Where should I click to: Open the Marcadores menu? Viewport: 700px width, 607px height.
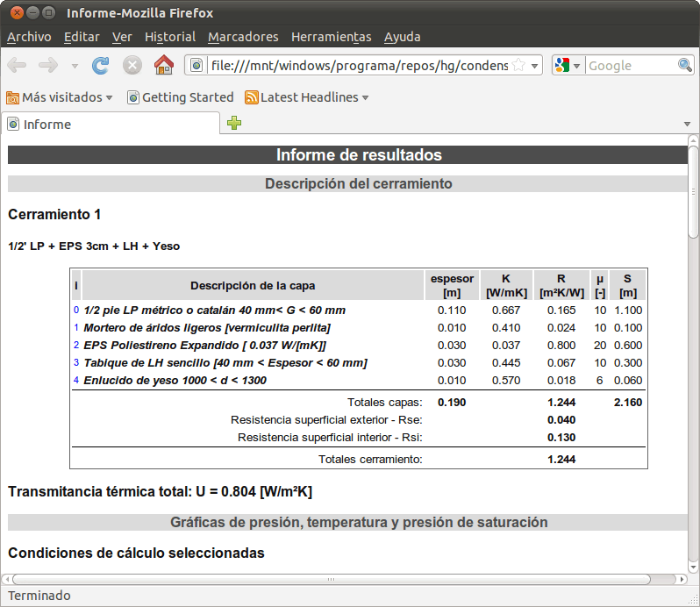(243, 37)
